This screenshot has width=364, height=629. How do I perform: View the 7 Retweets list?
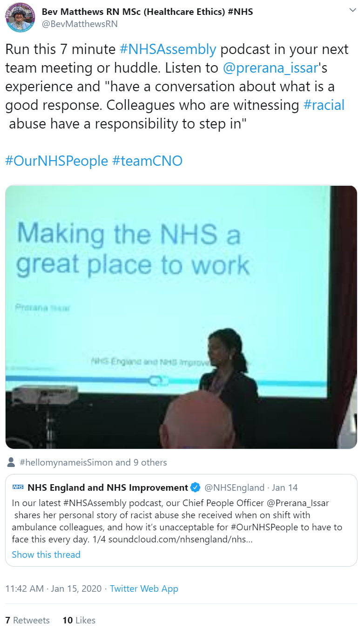pyautogui.click(x=27, y=620)
